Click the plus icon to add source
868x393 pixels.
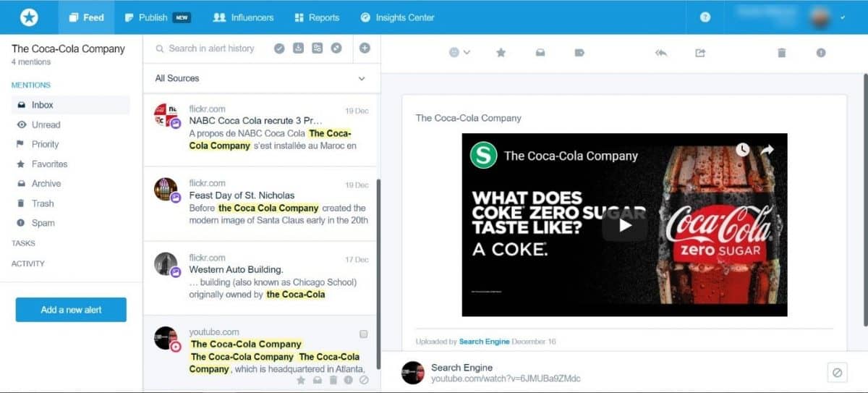(x=365, y=48)
